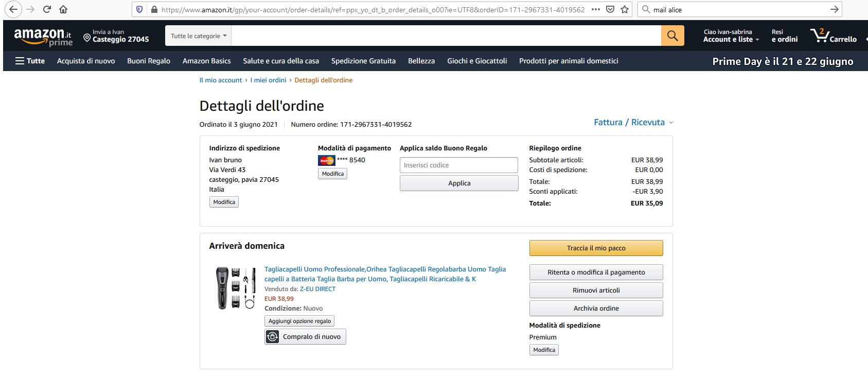Go to I miei ordini breadcrumb
Screen dimensions: 868x375
[268, 80]
